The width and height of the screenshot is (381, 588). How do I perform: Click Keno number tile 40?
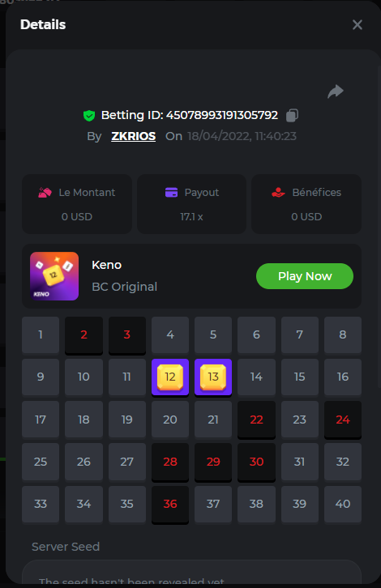(x=343, y=504)
